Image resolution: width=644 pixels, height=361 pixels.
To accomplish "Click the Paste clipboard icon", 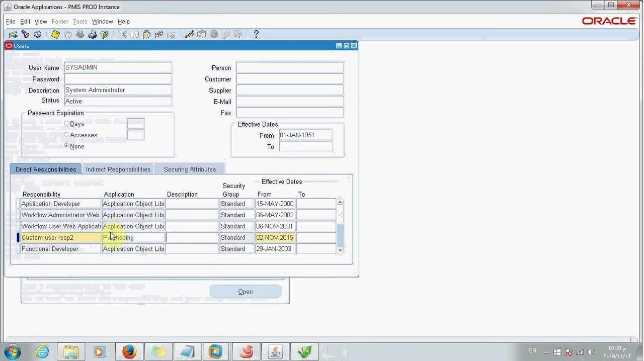I will [147, 34].
